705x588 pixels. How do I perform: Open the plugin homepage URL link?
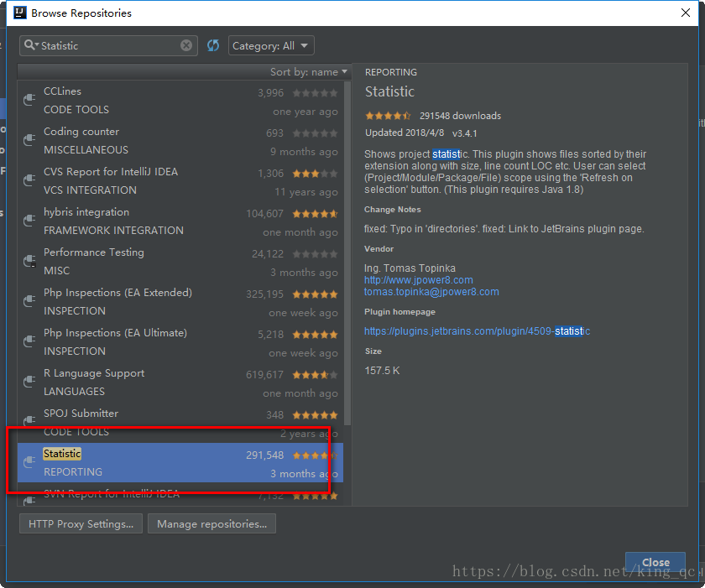(477, 331)
